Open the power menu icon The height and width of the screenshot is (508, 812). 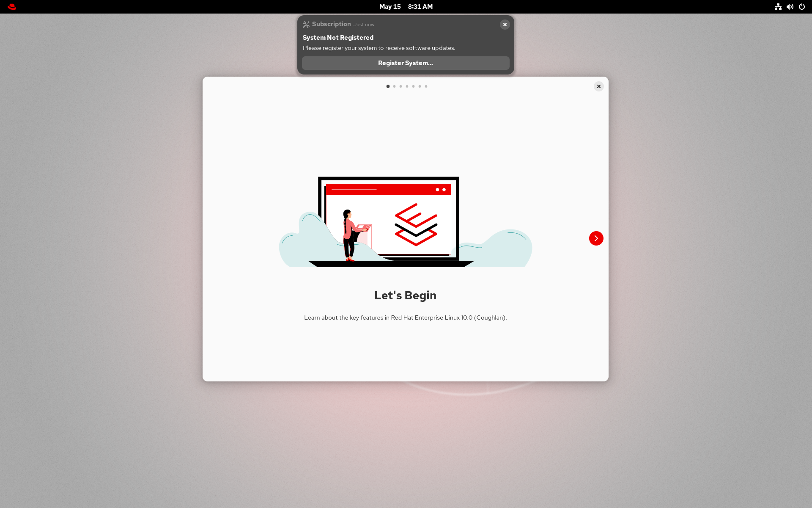[x=801, y=7]
